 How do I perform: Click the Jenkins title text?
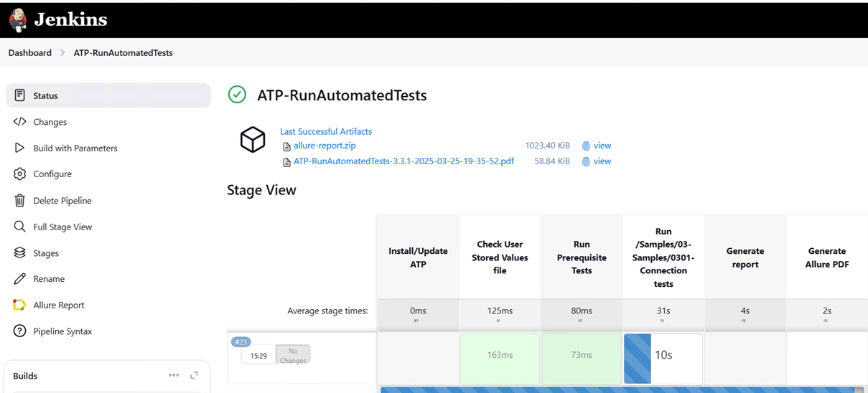click(x=70, y=20)
